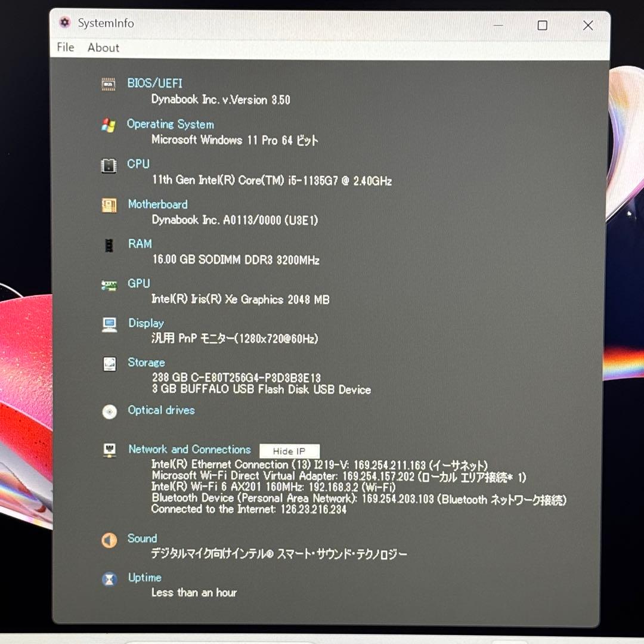Click the Network and Connections icon
The height and width of the screenshot is (644, 644).
point(109,450)
